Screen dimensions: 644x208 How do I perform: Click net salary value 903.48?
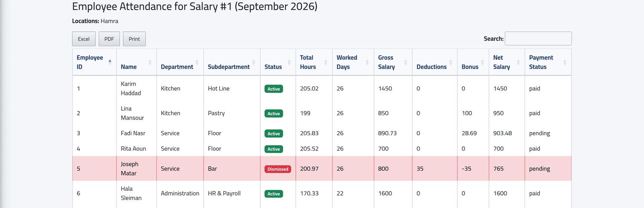point(503,133)
